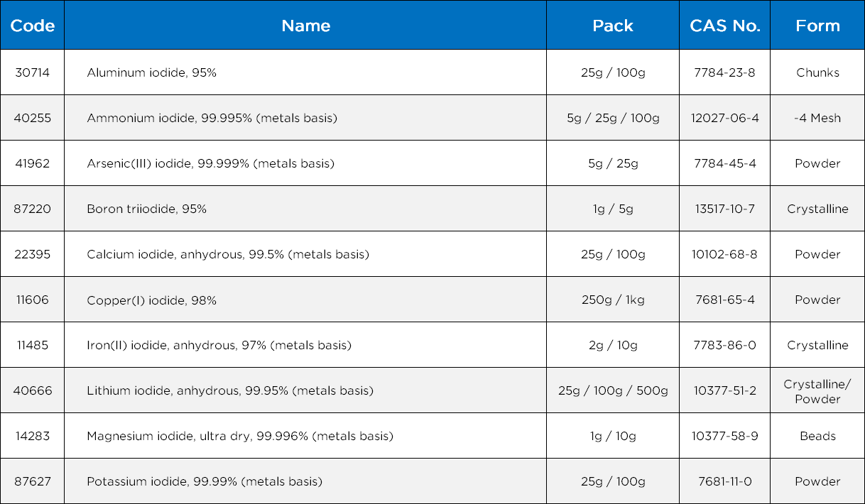This screenshot has height=504, width=865.
Task: Select the Beads form cell
Action: [x=817, y=436]
